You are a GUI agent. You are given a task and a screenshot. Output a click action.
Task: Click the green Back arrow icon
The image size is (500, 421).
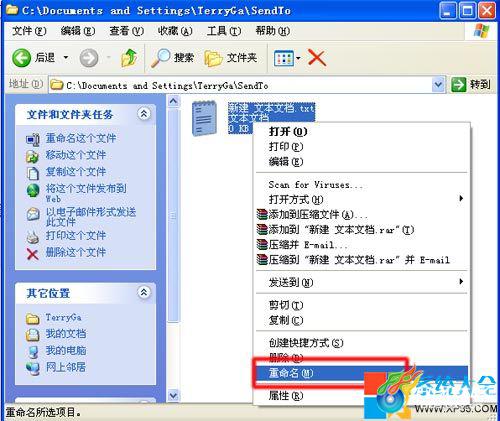(x=22, y=58)
